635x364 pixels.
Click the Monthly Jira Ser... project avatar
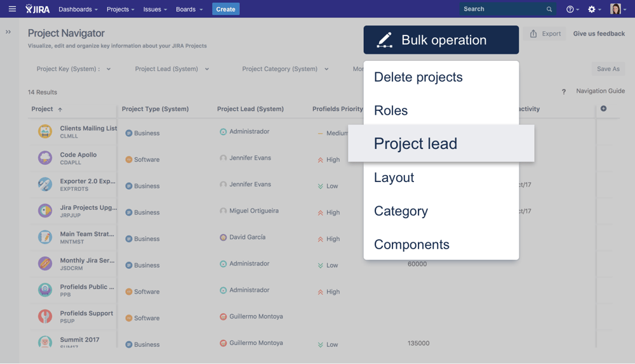[x=45, y=263]
